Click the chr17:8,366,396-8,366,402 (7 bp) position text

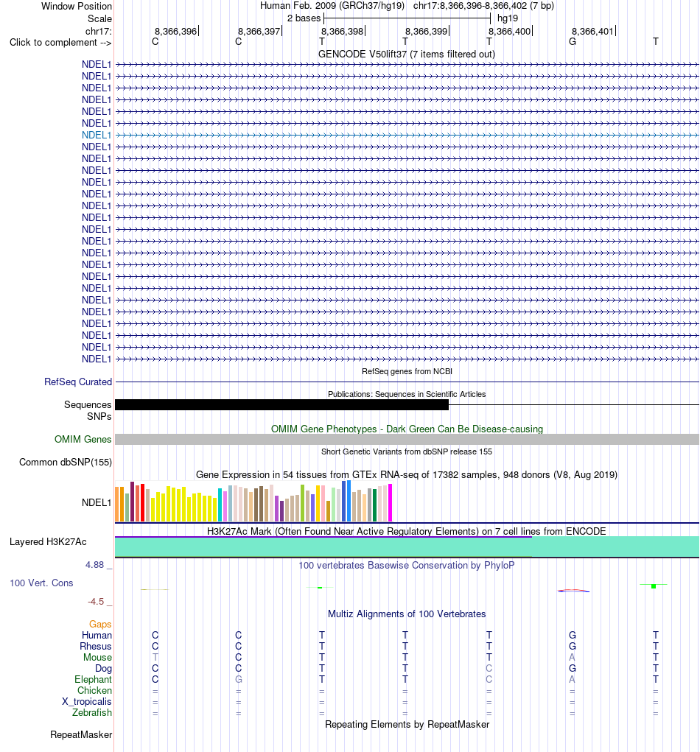pos(483,6)
